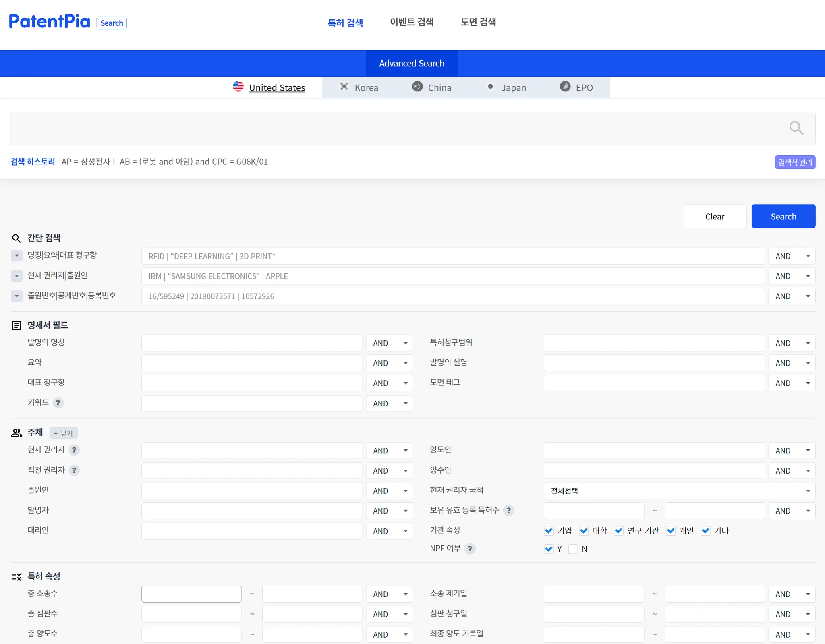Check the NPE 여부 N checkbox
Viewport: 825px width, 644px height.
[x=573, y=549]
